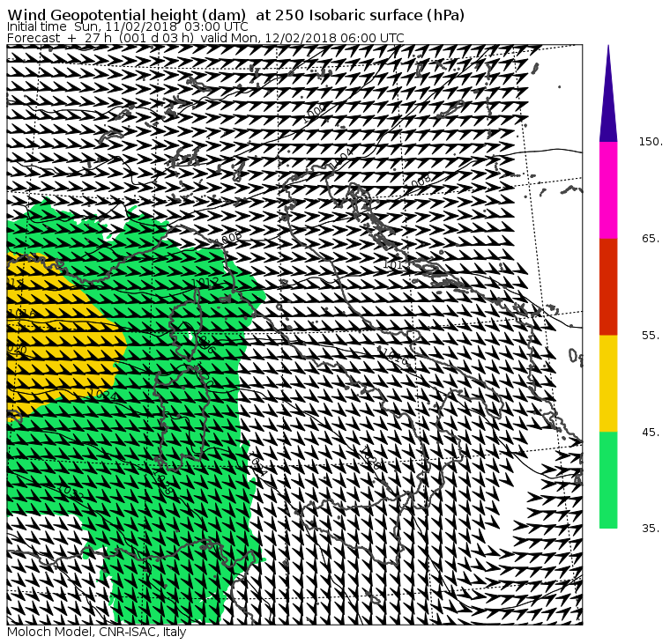Click the 'Moloch Model, CNR-ISAC, Italy' credit
Viewport: 670px width, 644px height.
(x=97, y=632)
